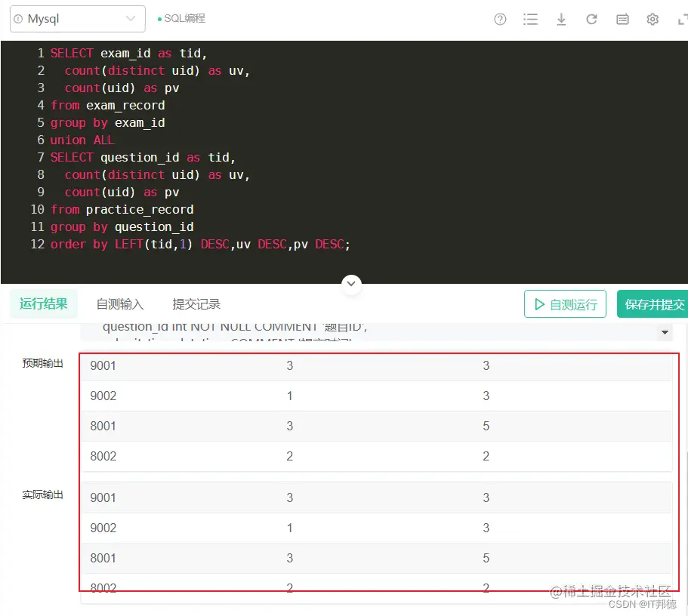Click code line 2 count(distinct uid) as uv
Image resolution: width=688 pixels, height=616 pixels.
(x=157, y=71)
